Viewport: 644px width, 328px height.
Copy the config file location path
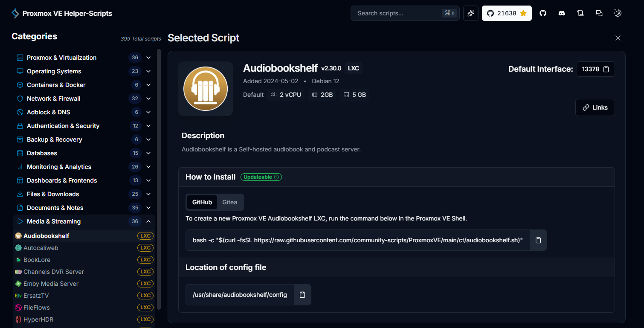pyautogui.click(x=302, y=295)
